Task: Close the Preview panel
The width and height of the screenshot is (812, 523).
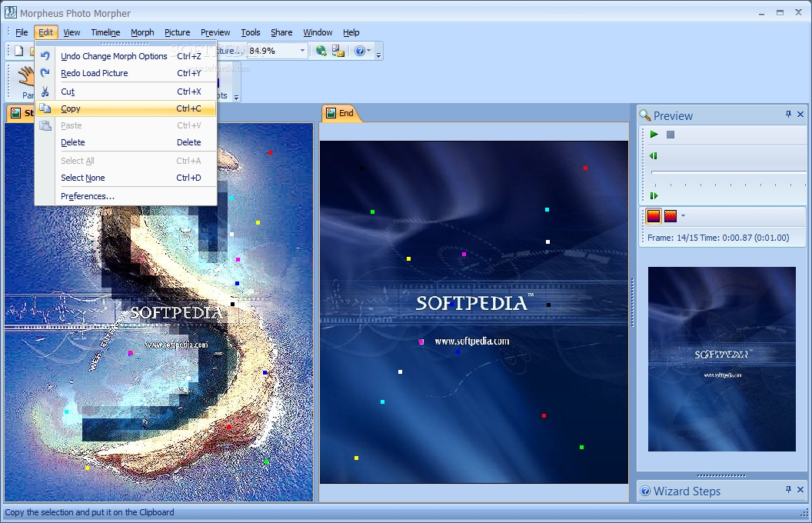Action: 800,114
